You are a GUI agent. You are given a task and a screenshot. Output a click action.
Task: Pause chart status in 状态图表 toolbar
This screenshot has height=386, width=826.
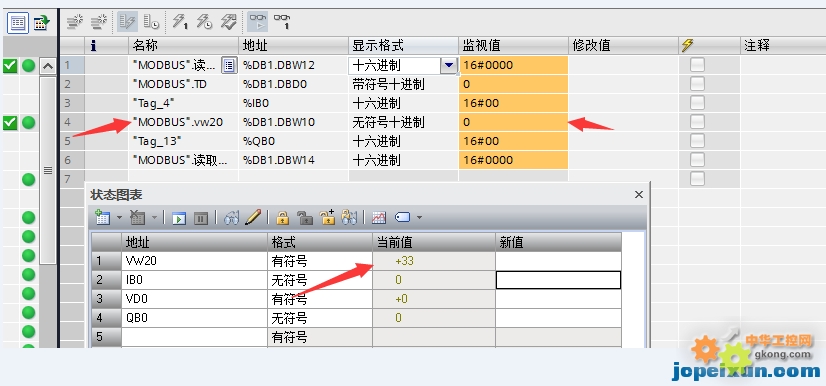[201, 217]
